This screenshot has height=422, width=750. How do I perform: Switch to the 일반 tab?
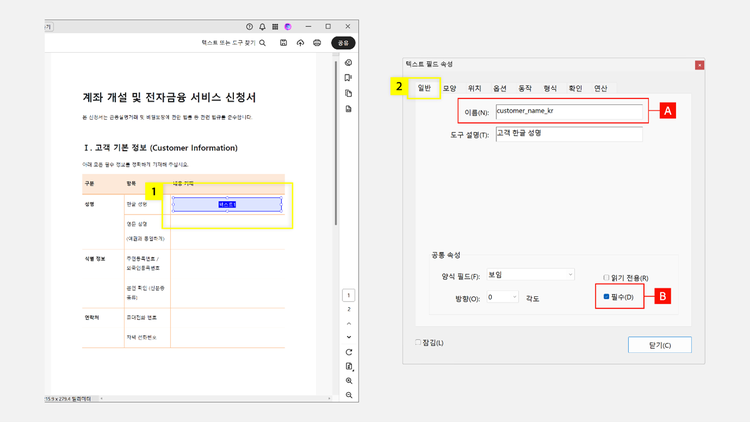424,88
